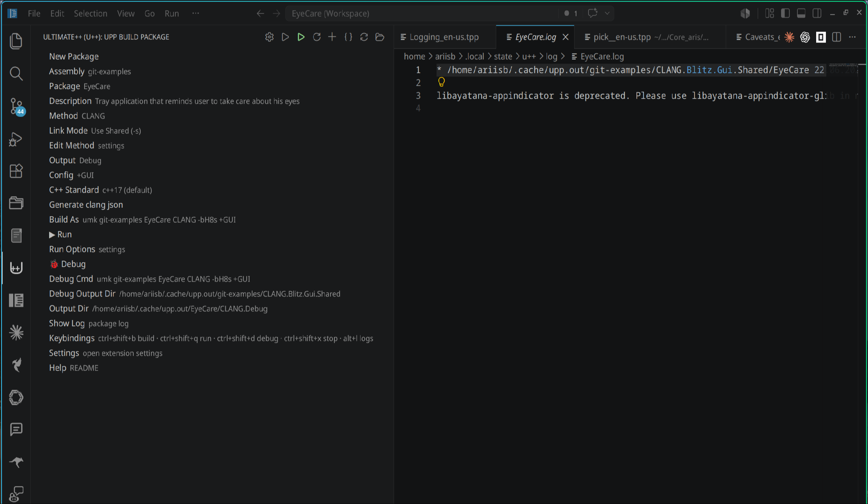868x504 pixels.
Task: Open Show Log package log
Action: 88,323
